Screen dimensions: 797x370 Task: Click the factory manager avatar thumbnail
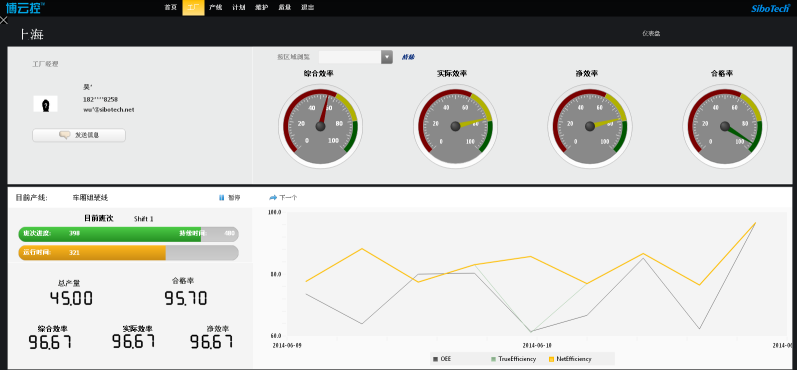pos(46,104)
